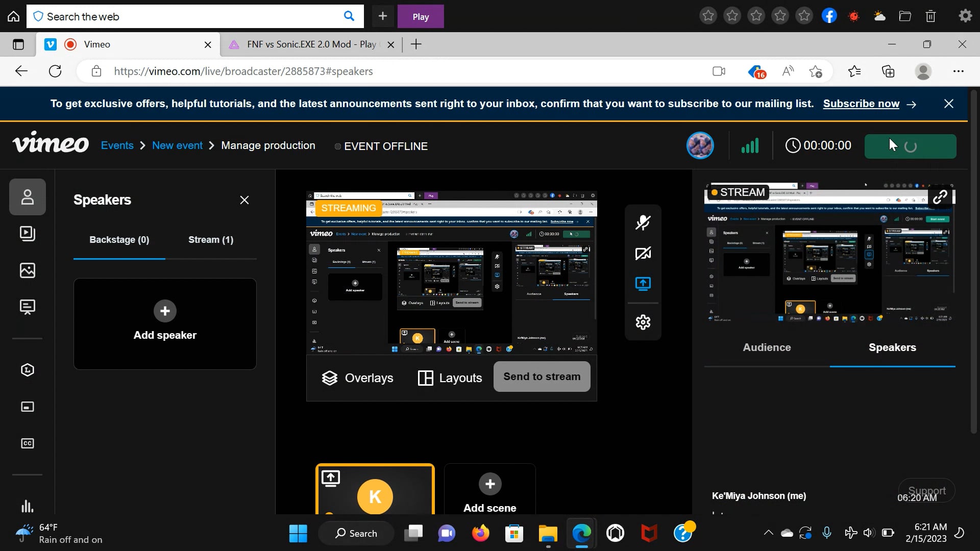This screenshot has height=551, width=980.
Task: Open the user avatar in header
Action: pyautogui.click(x=700, y=145)
